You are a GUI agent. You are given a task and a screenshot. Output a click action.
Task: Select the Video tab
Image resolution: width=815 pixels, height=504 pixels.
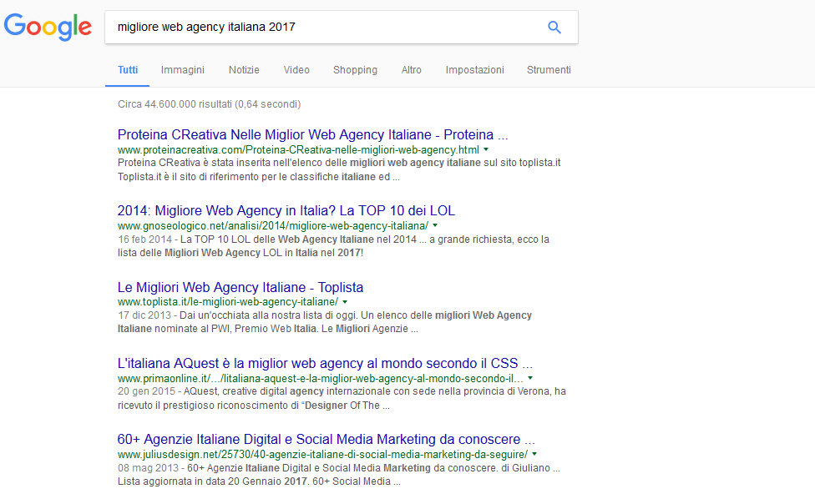point(296,70)
